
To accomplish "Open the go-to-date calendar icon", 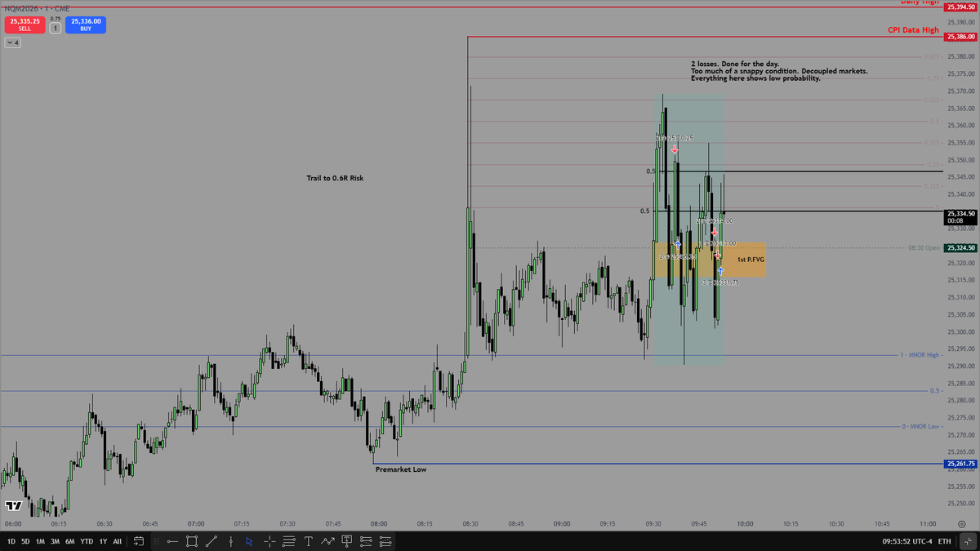I will point(139,541).
